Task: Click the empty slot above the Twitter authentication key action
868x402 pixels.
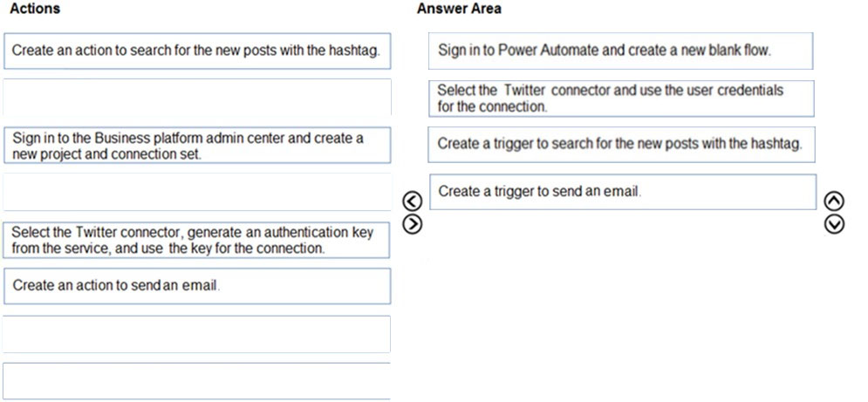Action: coord(196,192)
